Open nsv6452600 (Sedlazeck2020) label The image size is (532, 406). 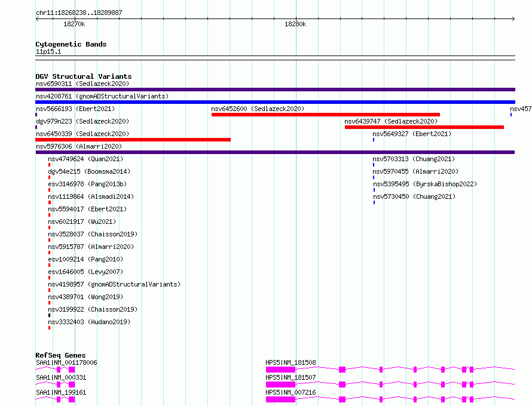[258, 109]
